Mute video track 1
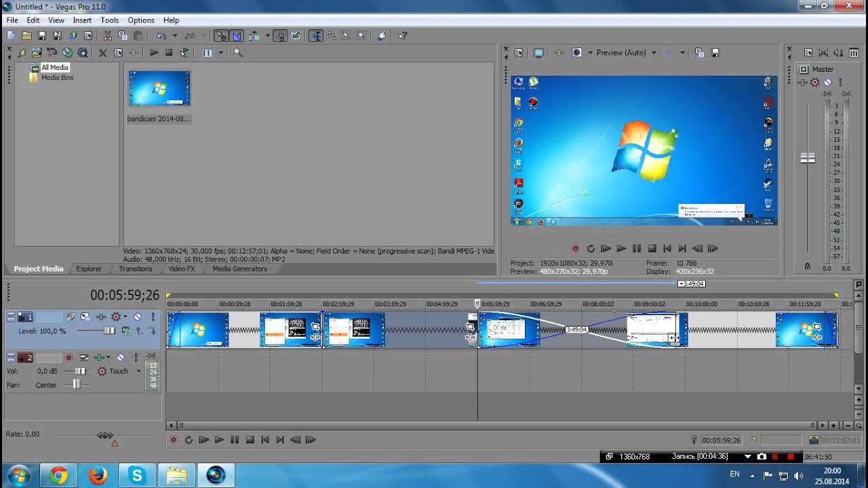 137,317
